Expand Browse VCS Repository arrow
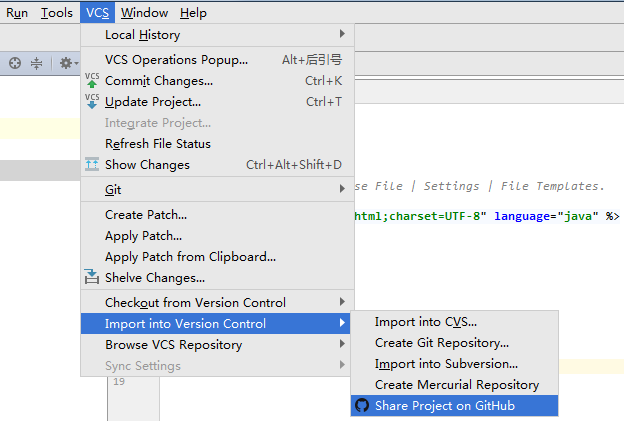Image resolution: width=624 pixels, height=421 pixels. (x=342, y=343)
